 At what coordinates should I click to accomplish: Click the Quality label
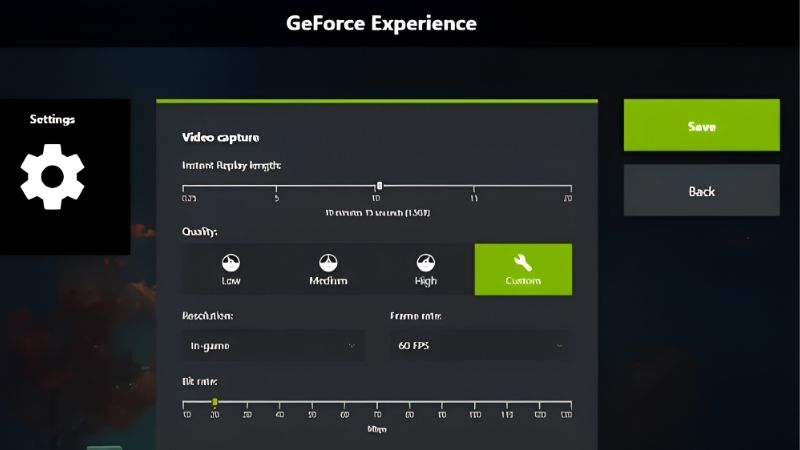coord(199,232)
